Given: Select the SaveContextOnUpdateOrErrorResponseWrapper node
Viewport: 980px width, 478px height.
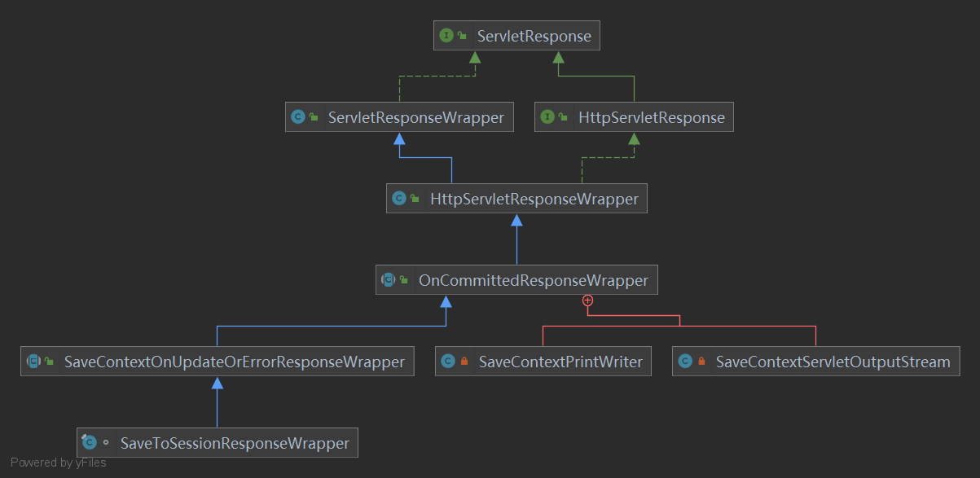Looking at the screenshot, I should (218, 362).
